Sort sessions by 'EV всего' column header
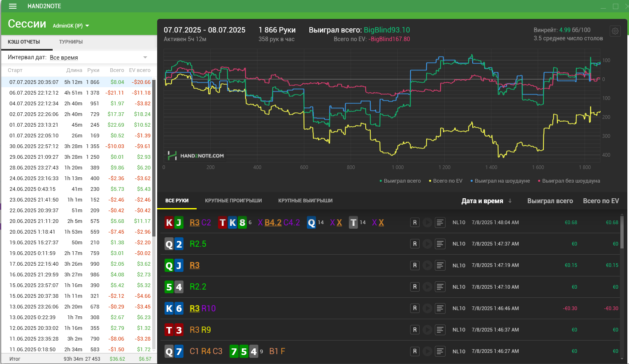 [140, 70]
